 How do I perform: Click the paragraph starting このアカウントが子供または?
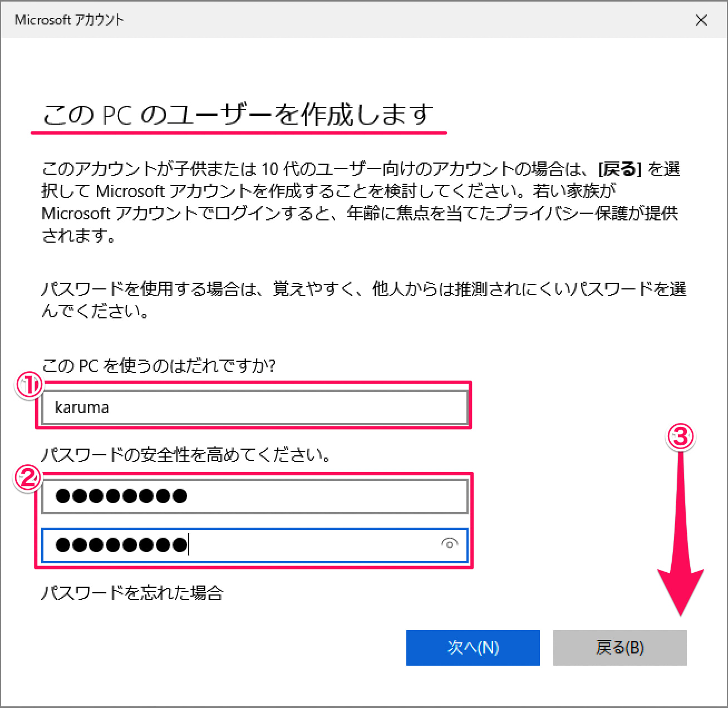(x=361, y=202)
